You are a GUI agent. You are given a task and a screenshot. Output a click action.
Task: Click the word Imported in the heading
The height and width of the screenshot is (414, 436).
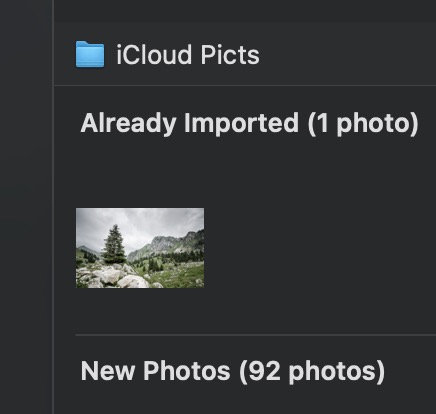[x=241, y=124]
